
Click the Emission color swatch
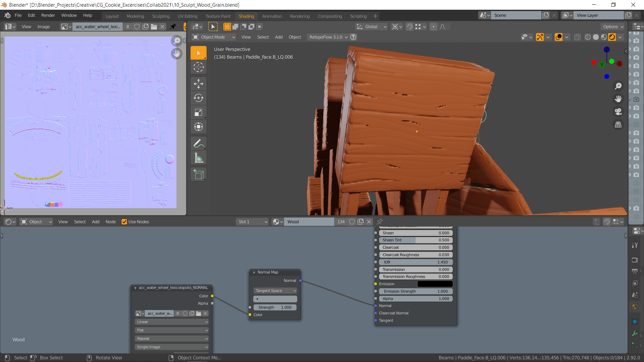coord(435,284)
